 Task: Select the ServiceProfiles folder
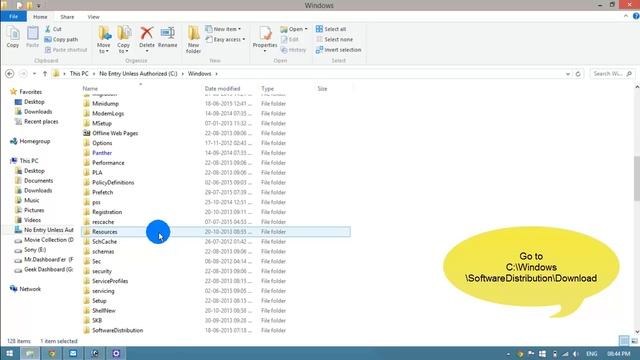[x=110, y=281]
